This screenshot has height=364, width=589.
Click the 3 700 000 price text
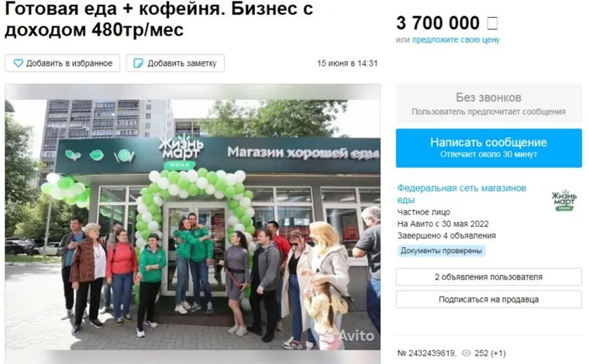438,23
